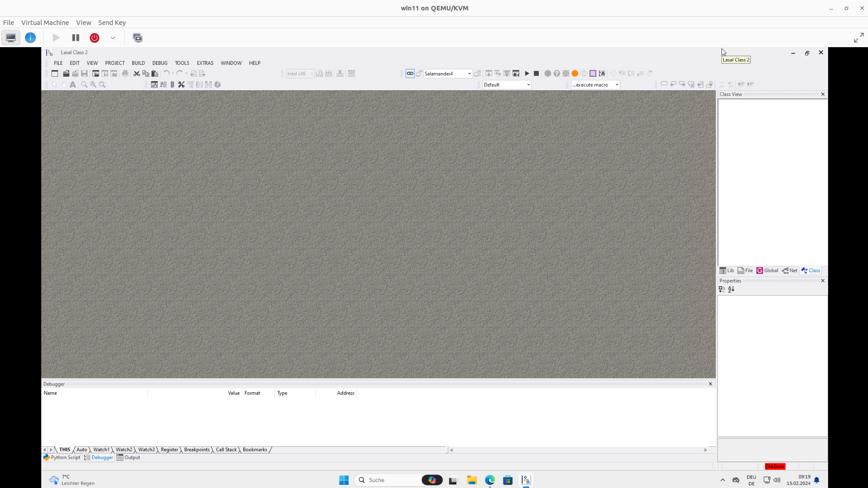Open Microsoft Edge from the taskbar

[x=490, y=480]
